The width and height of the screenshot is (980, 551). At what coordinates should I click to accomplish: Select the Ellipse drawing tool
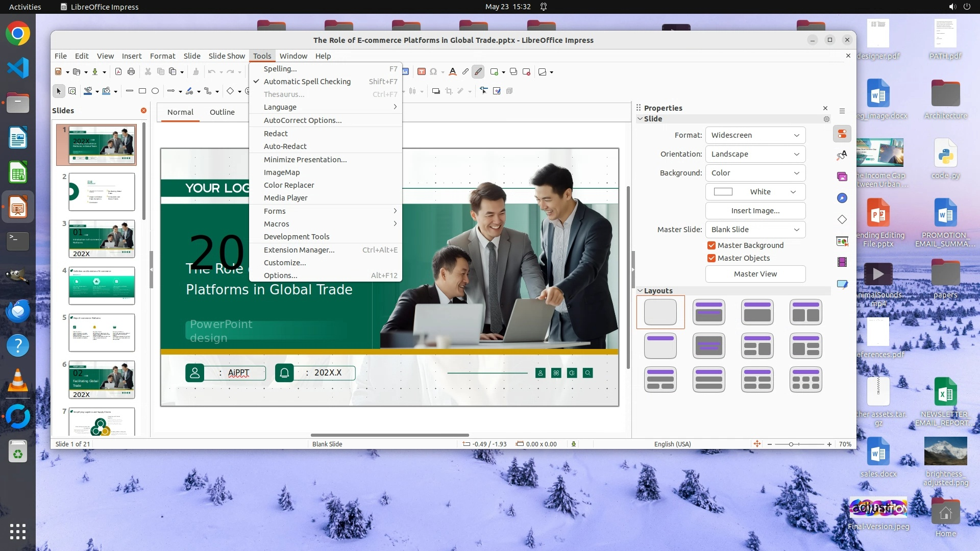click(155, 91)
